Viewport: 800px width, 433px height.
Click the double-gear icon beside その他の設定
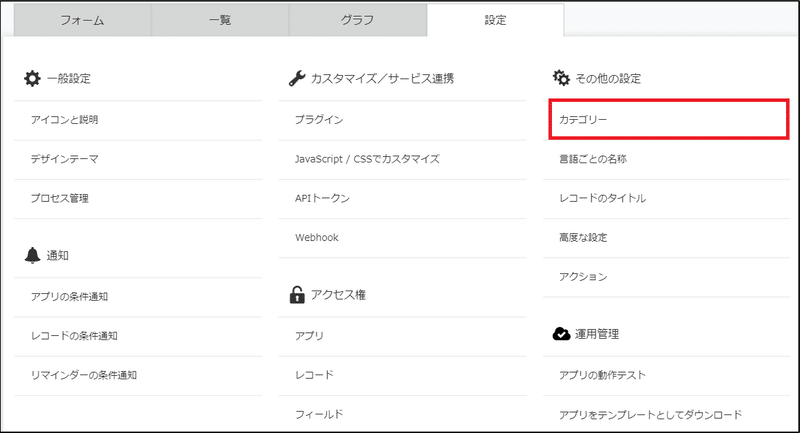(x=561, y=78)
